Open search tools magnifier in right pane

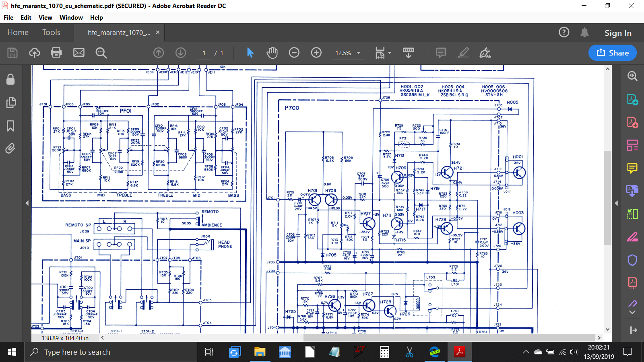632,76
